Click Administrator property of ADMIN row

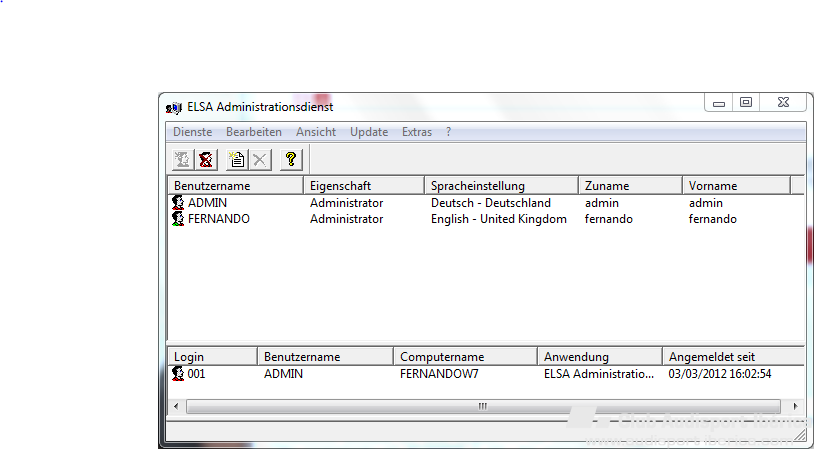[x=346, y=202]
